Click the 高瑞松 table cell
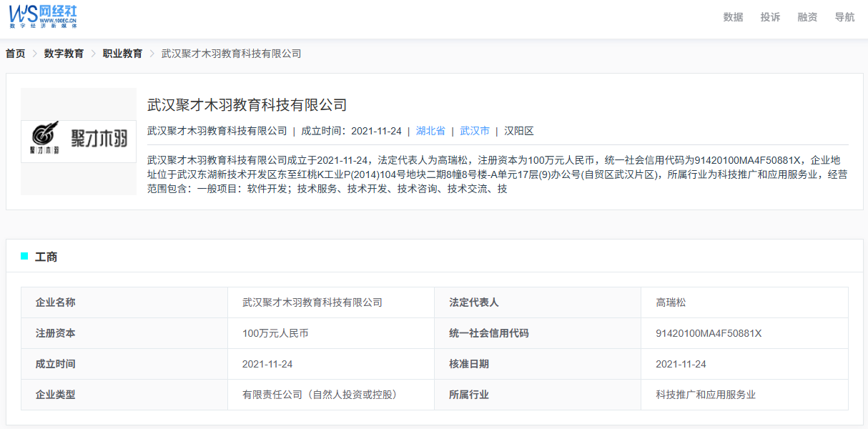The width and height of the screenshot is (868, 429). (x=744, y=302)
